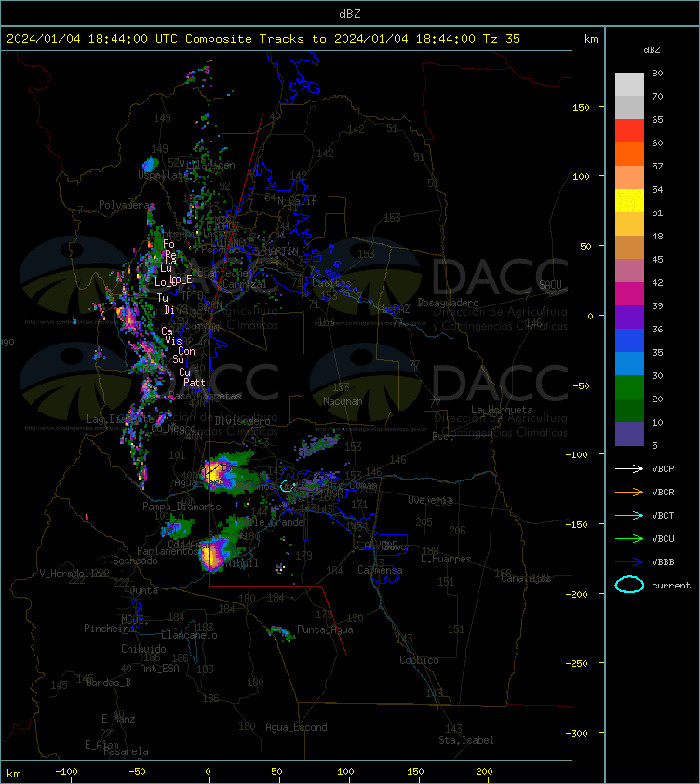The image size is (700, 784).
Task: Click the 'Pasarela' map label
Action: pos(126,751)
